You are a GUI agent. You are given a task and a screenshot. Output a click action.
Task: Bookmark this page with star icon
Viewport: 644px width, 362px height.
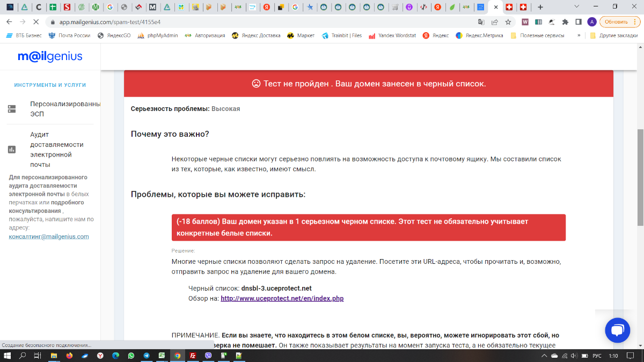point(508,22)
